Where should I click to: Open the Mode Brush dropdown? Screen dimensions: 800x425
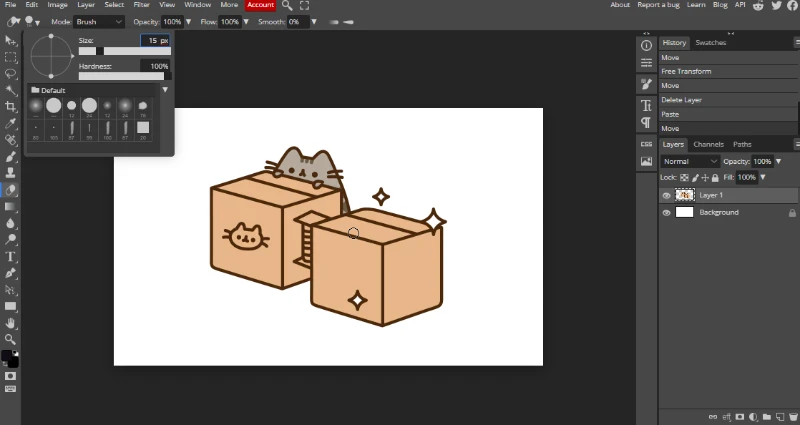pyautogui.click(x=99, y=22)
